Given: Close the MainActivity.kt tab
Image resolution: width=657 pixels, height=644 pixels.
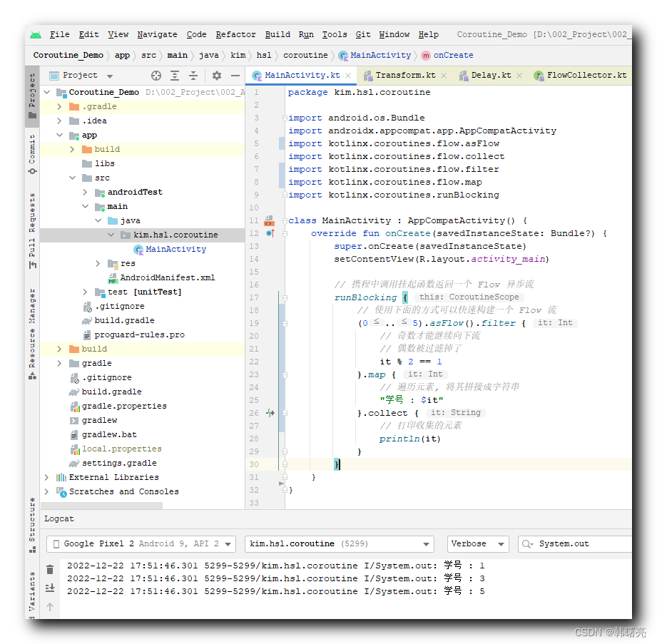Looking at the screenshot, I should click(x=348, y=76).
